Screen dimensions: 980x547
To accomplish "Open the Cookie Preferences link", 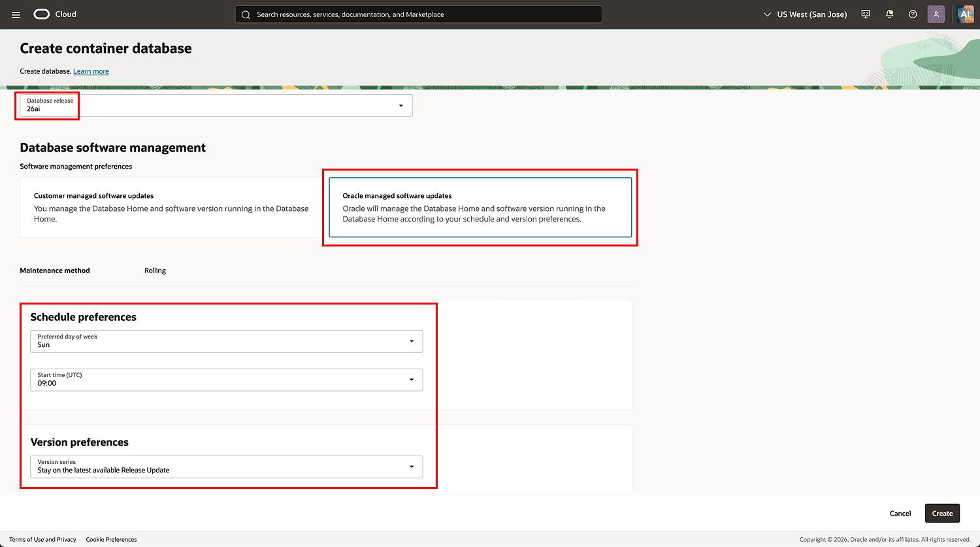I will point(112,540).
